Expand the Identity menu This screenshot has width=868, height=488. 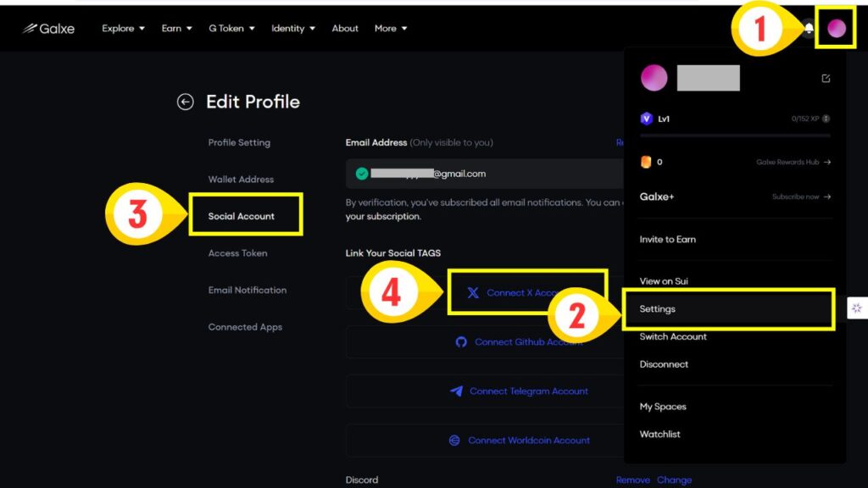(x=292, y=28)
